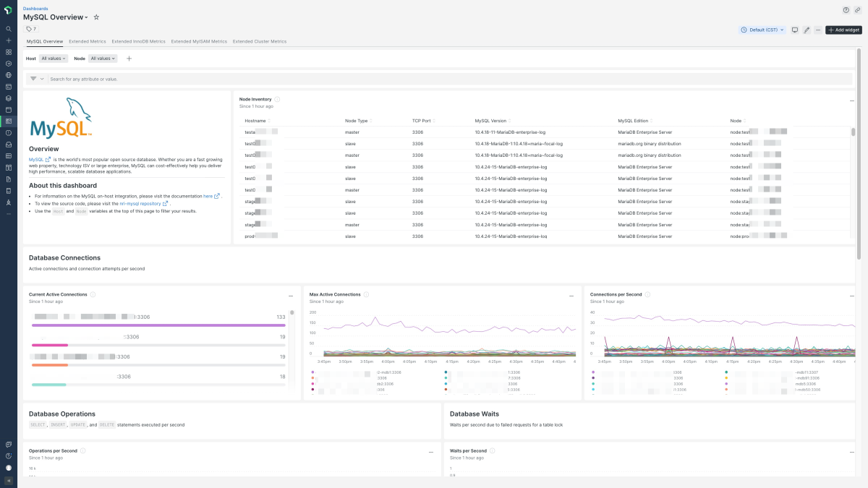868x488 pixels.
Task: Collapse the left navigation sidebar
Action: [9, 480]
